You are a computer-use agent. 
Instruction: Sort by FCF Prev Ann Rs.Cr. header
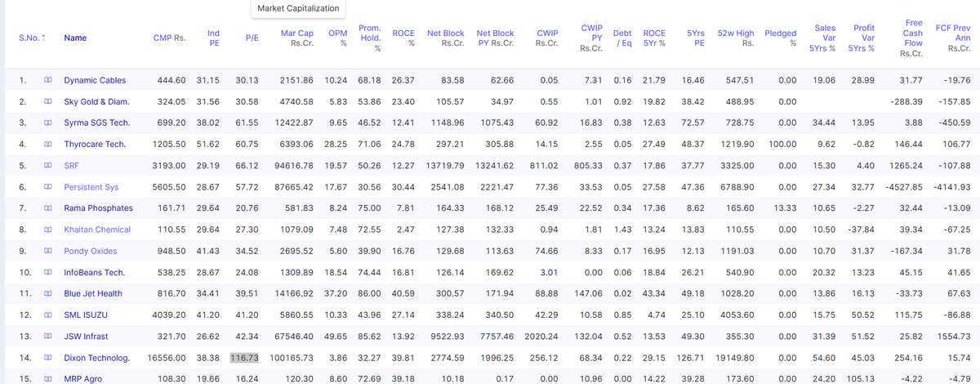tap(953, 38)
